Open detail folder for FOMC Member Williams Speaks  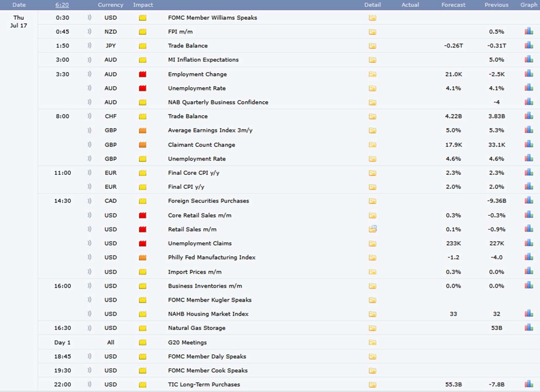click(x=372, y=18)
